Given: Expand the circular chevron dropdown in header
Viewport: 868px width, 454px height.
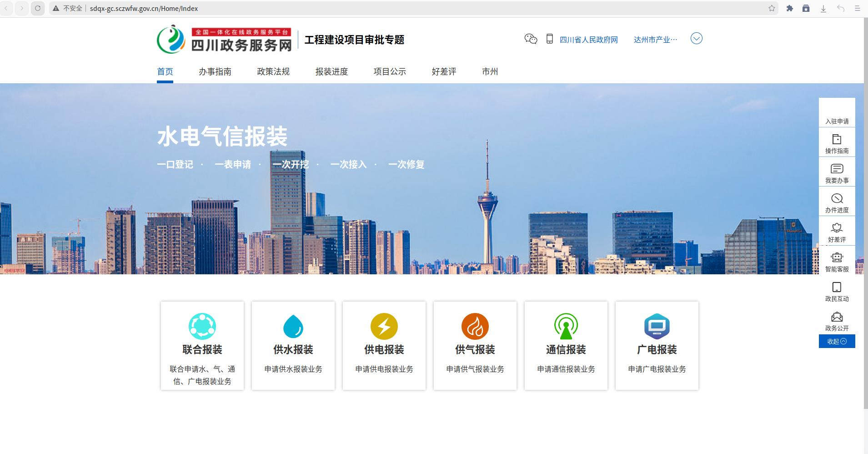Looking at the screenshot, I should click(x=696, y=39).
